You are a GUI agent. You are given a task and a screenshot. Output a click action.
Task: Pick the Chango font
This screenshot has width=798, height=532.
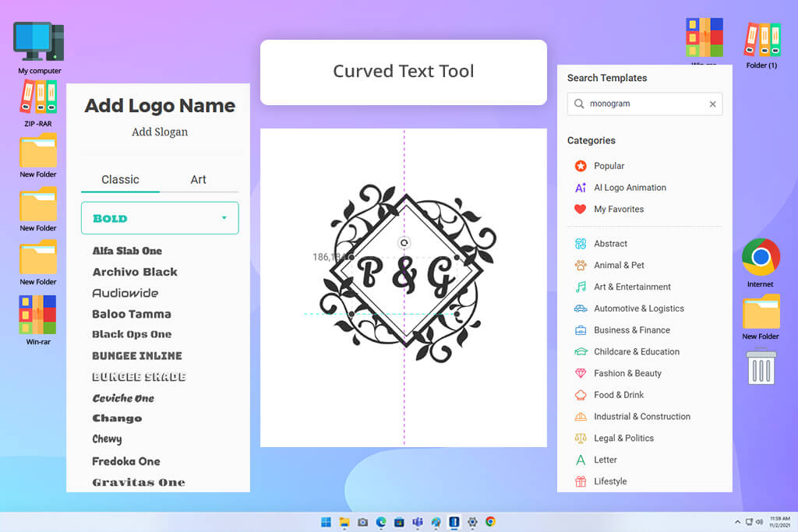click(x=117, y=418)
